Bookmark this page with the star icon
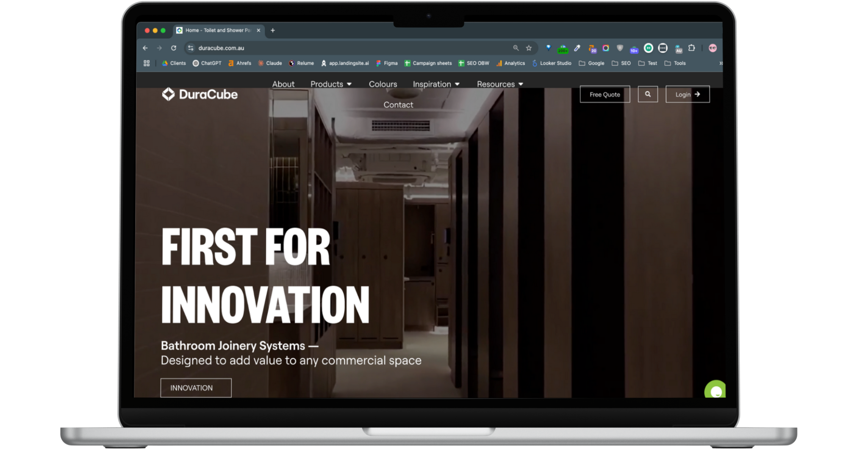Screen dimensions: 868x449 pyautogui.click(x=529, y=48)
